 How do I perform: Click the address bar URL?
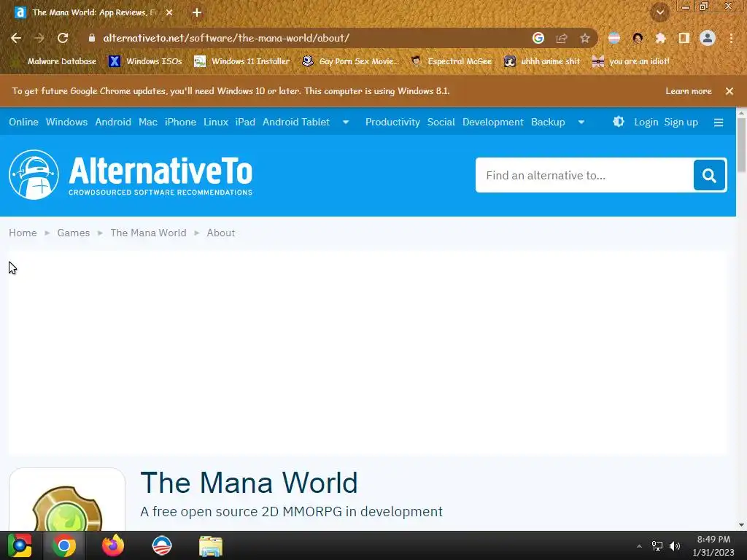click(x=226, y=38)
